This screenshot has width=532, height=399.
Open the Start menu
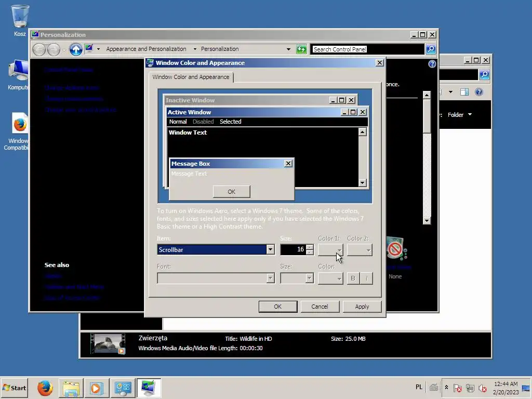click(14, 388)
